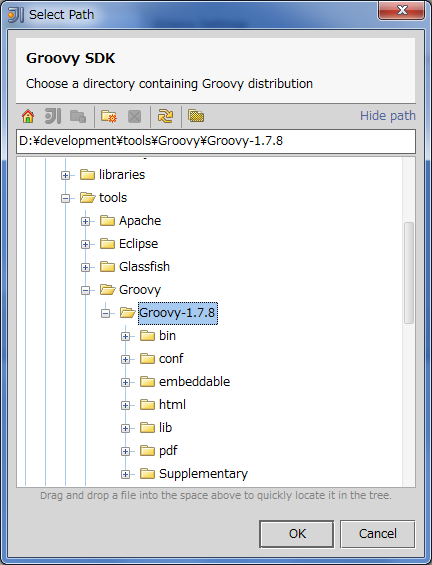Collapse the tools folder node

(65, 199)
